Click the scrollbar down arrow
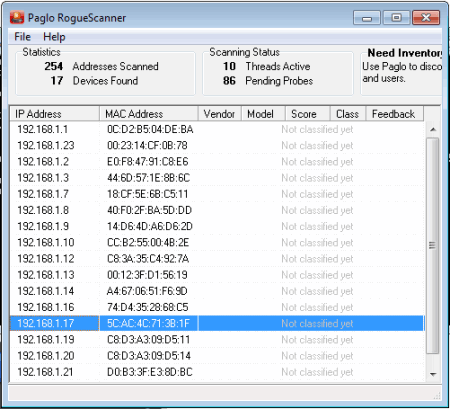The height and width of the screenshot is (409, 450). [433, 374]
